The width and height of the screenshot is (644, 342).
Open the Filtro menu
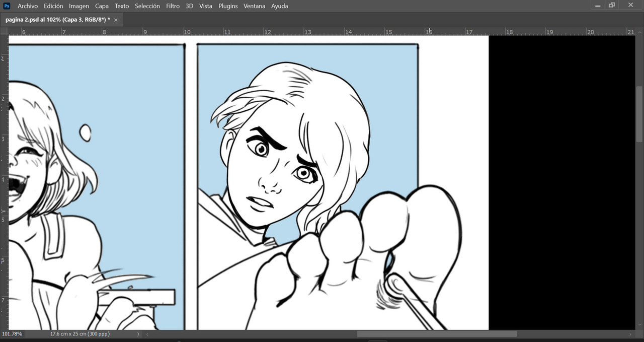(173, 6)
